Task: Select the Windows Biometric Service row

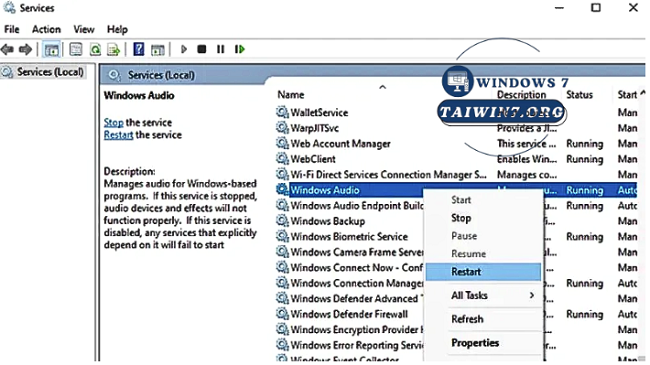Action: click(x=349, y=236)
